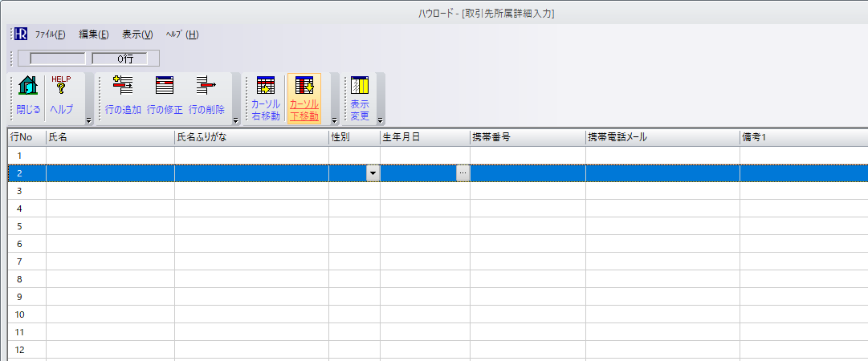Image resolution: width=868 pixels, height=361 pixels.
Task: Open the 生年月日 date picker ellipsis button
Action: tap(463, 173)
